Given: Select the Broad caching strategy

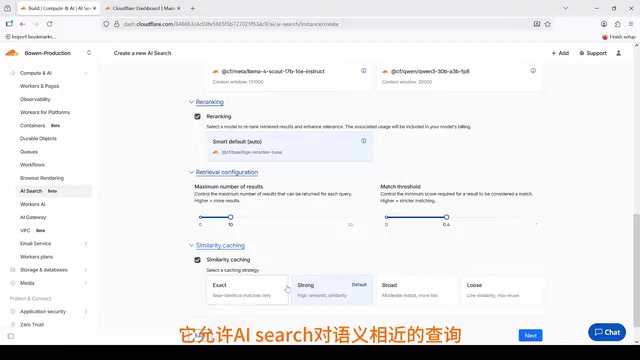Looking at the screenshot, I should (x=416, y=290).
